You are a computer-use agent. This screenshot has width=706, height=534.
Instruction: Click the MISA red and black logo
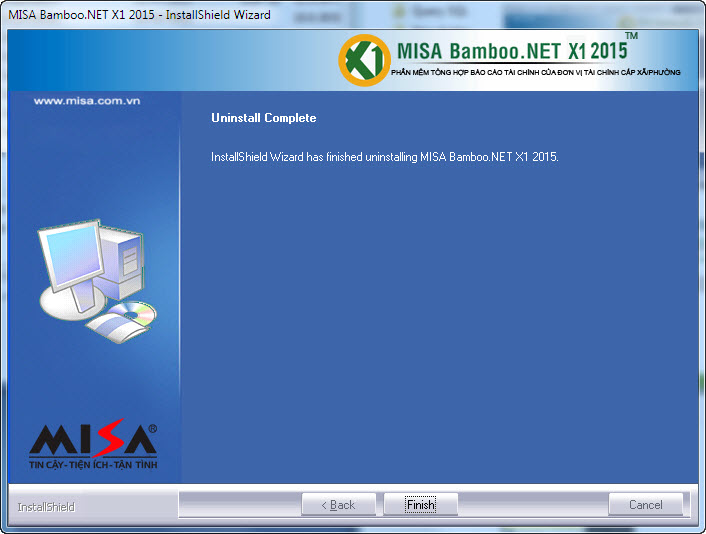click(93, 438)
